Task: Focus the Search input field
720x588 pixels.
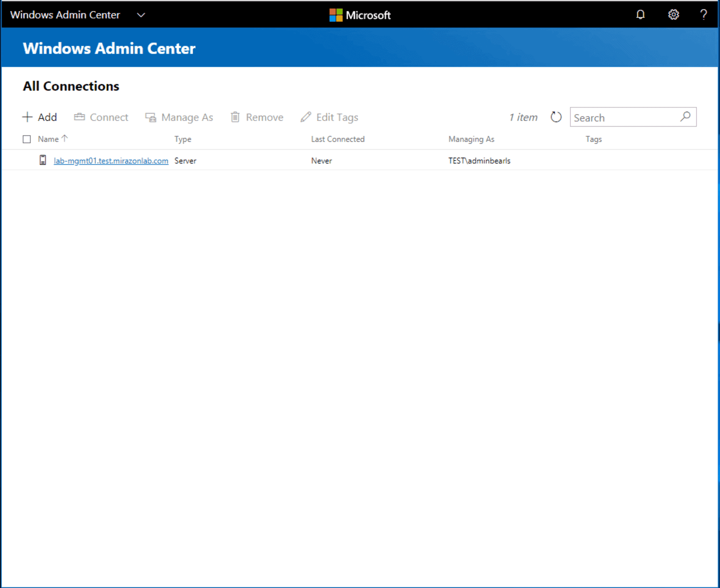Action: (624, 117)
